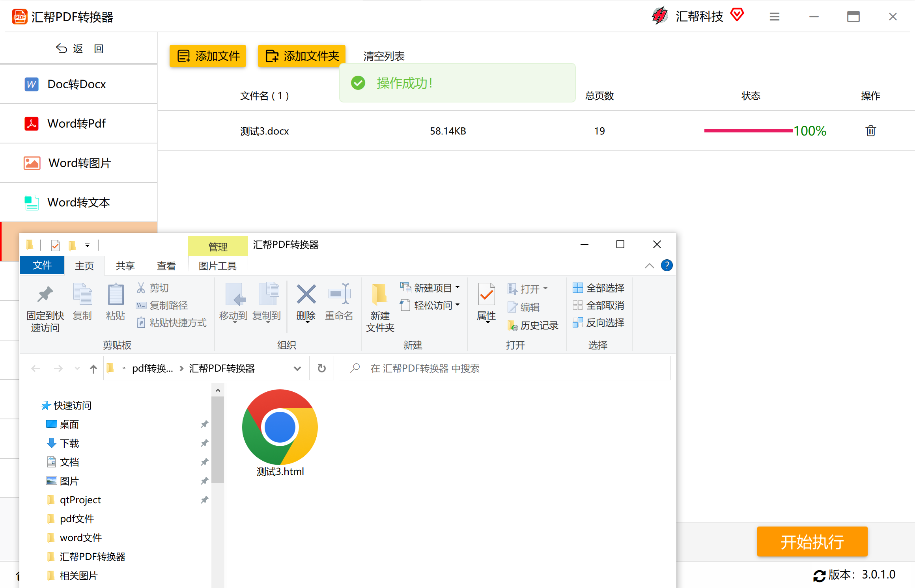Click the 100% progress bar of 测试3.docx
Screen dimensions: 915x588
(749, 131)
